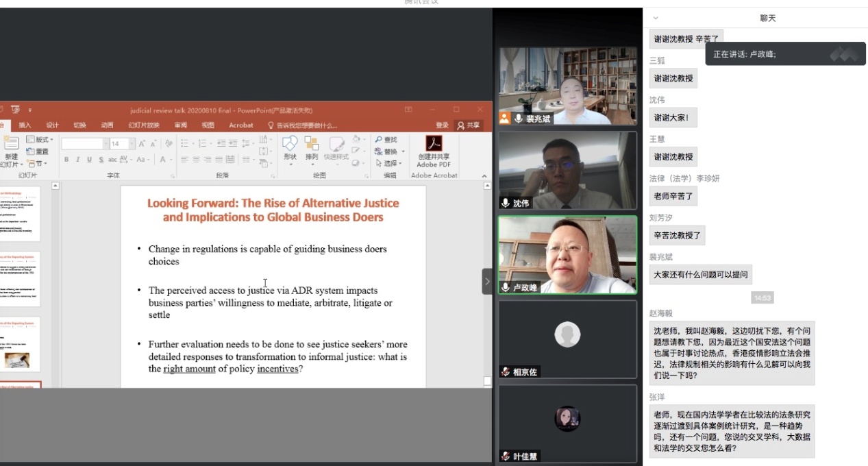
Task: Open the font size dropdown showing 14
Action: pos(132,144)
